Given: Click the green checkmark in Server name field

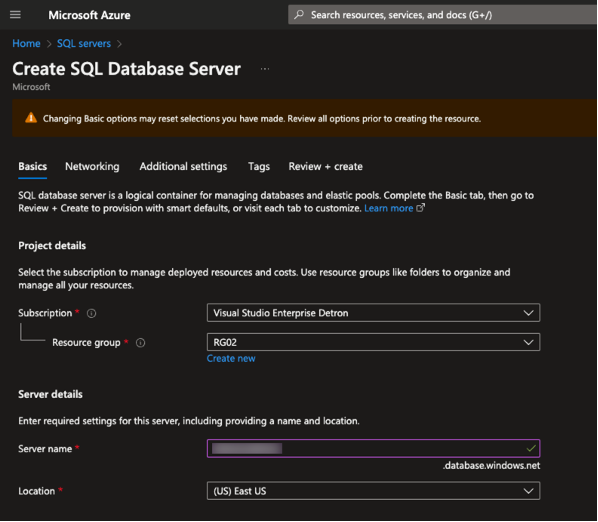Looking at the screenshot, I should click(x=531, y=448).
